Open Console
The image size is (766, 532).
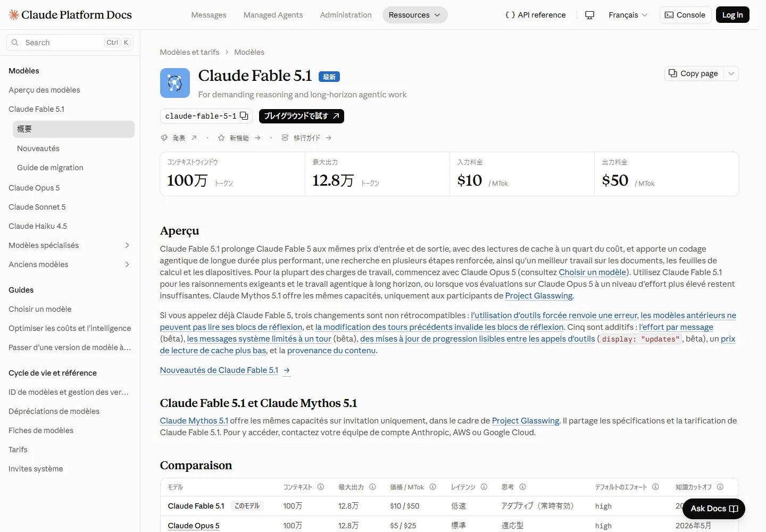pyautogui.click(x=685, y=15)
